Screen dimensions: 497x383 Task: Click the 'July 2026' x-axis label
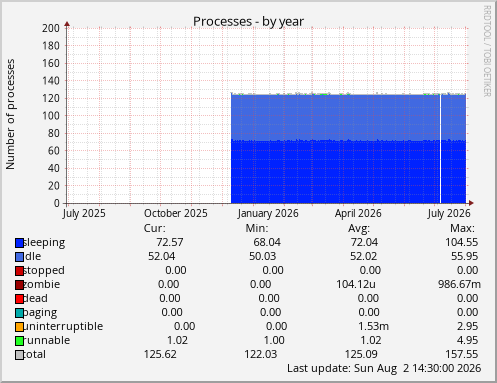click(449, 213)
